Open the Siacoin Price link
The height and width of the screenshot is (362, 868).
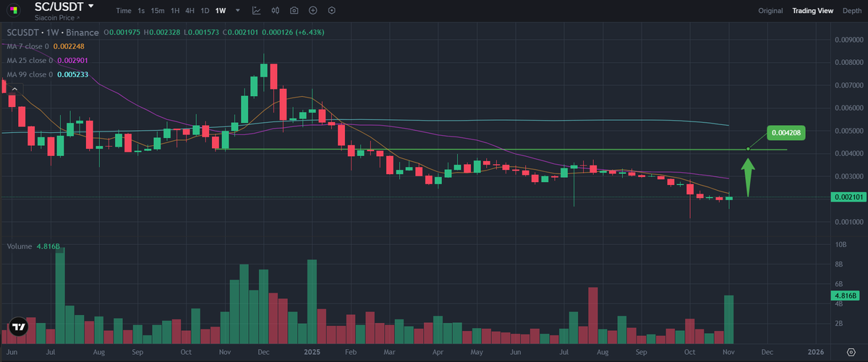(x=57, y=17)
